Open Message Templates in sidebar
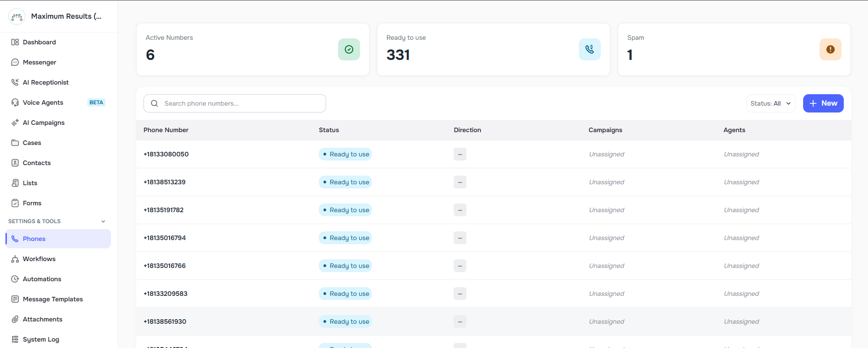The width and height of the screenshot is (868, 348). (x=58, y=299)
